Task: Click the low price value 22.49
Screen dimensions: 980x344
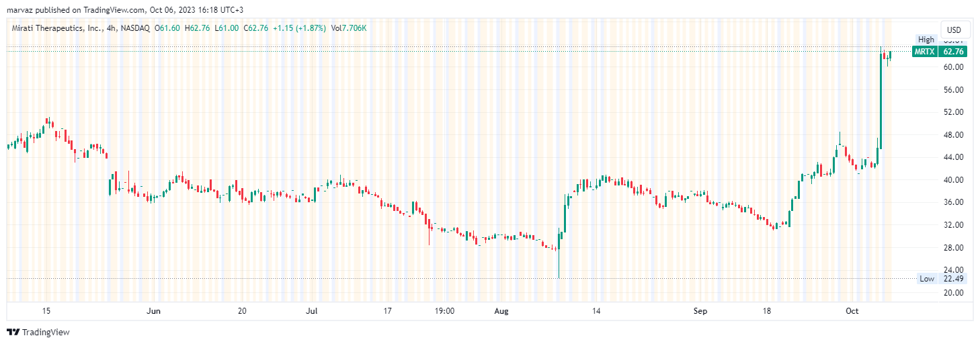Action: pyautogui.click(x=954, y=279)
